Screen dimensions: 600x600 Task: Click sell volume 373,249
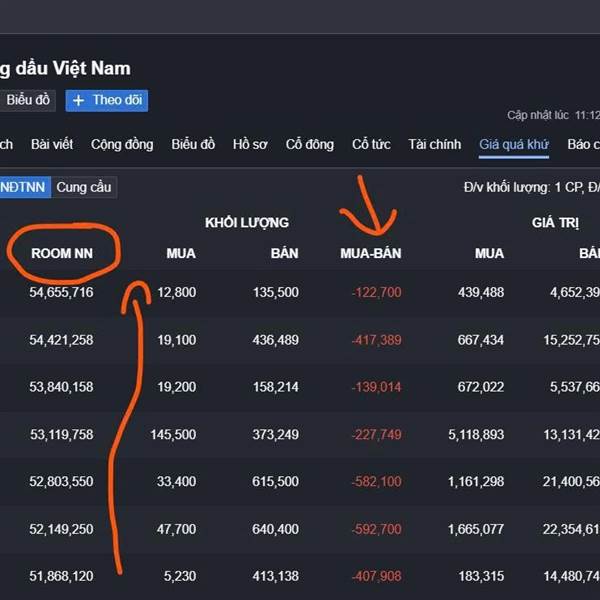click(276, 434)
